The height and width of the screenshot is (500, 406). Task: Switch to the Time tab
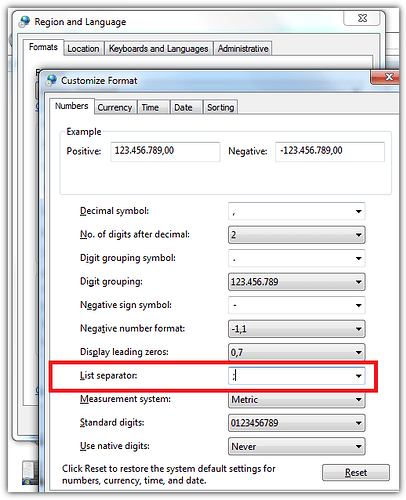150,107
